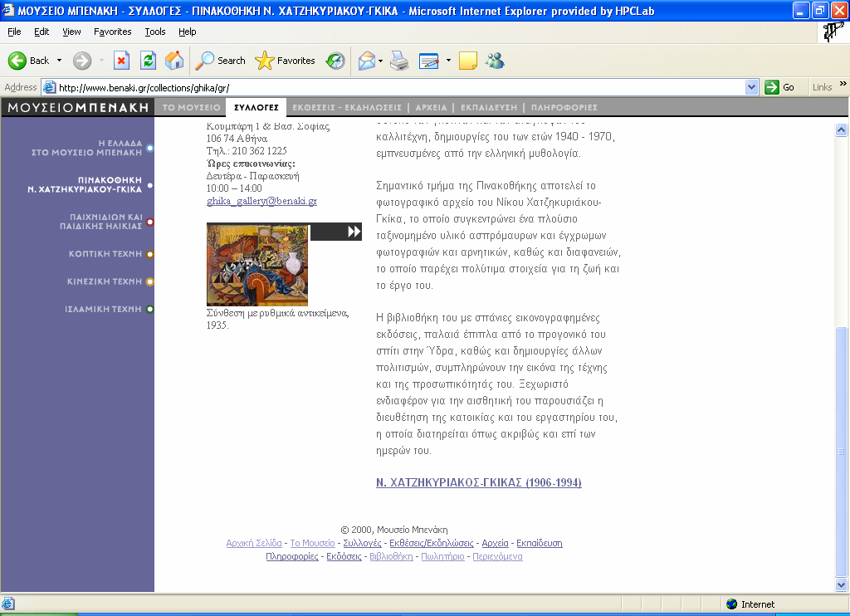Select the ΤΟ ΜΟΥΣΕΙΟ navigation tab
Viewport: 850px width, 616px height.
coord(192,107)
